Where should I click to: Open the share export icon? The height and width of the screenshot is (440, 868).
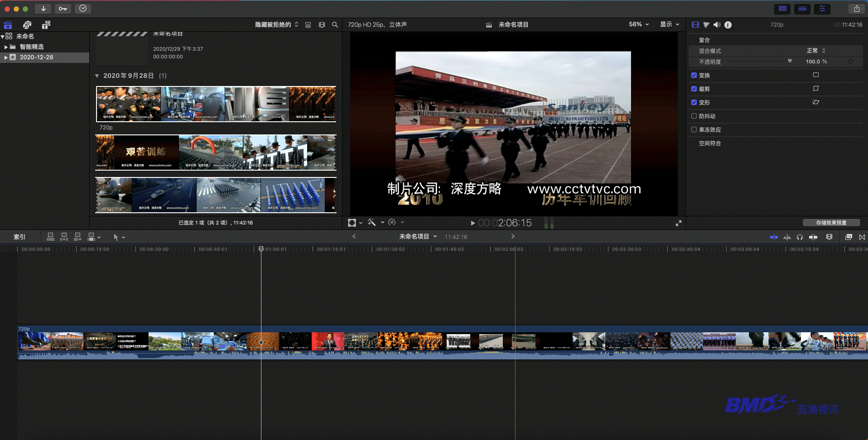856,9
